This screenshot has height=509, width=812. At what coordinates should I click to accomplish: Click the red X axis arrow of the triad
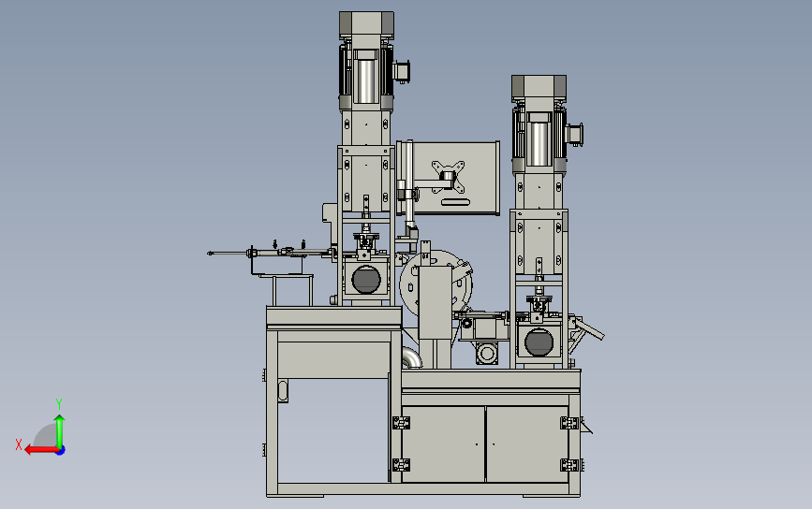pos(41,450)
